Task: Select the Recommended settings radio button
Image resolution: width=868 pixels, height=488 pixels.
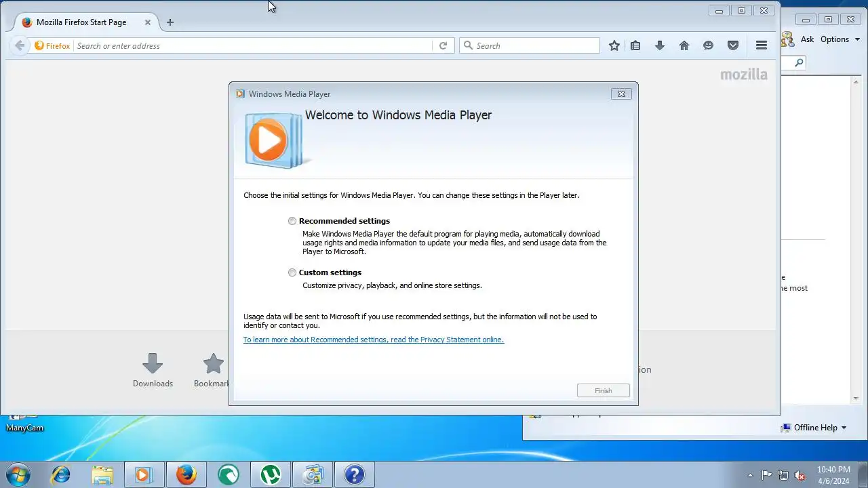Action: tap(292, 221)
